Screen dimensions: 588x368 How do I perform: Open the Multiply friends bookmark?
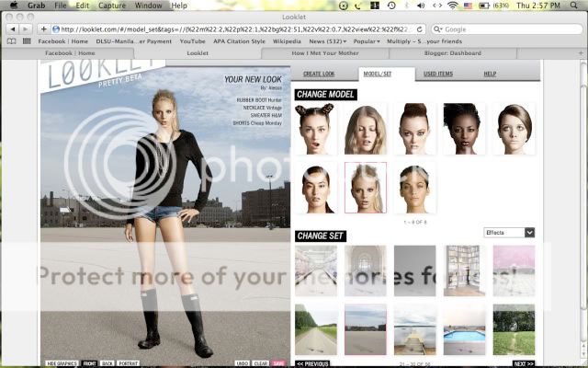coord(424,41)
